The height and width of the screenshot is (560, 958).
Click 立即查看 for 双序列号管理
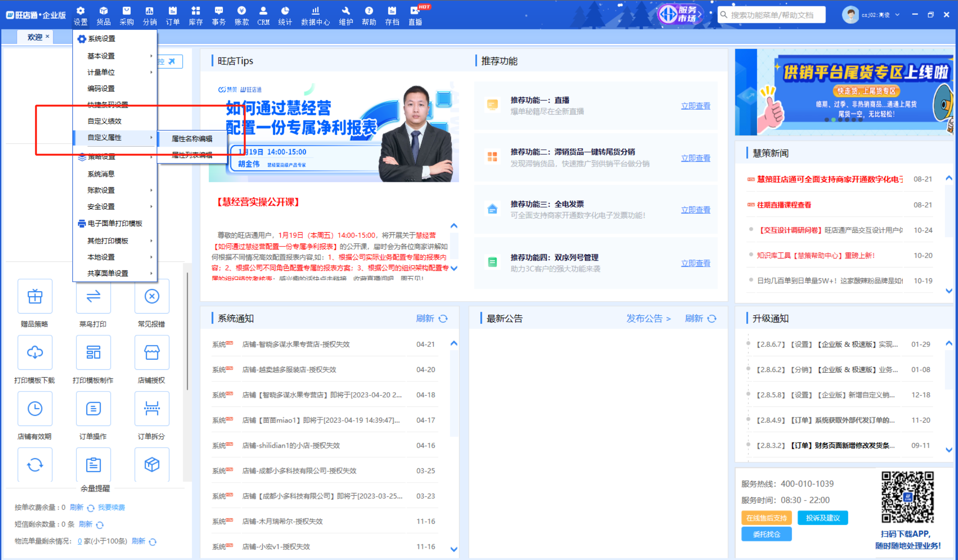click(695, 263)
